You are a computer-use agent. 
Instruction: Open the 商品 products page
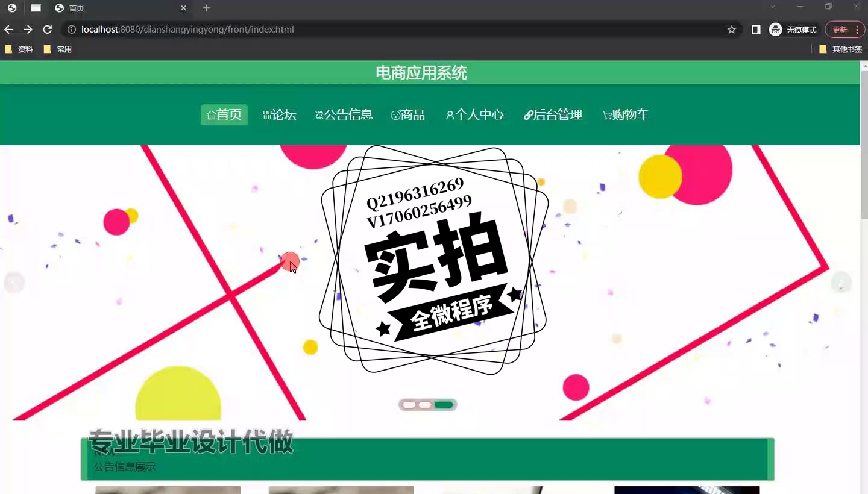click(x=408, y=115)
